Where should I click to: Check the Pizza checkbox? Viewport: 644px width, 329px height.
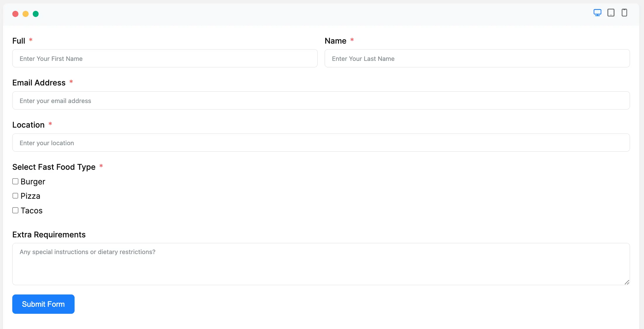coord(15,196)
